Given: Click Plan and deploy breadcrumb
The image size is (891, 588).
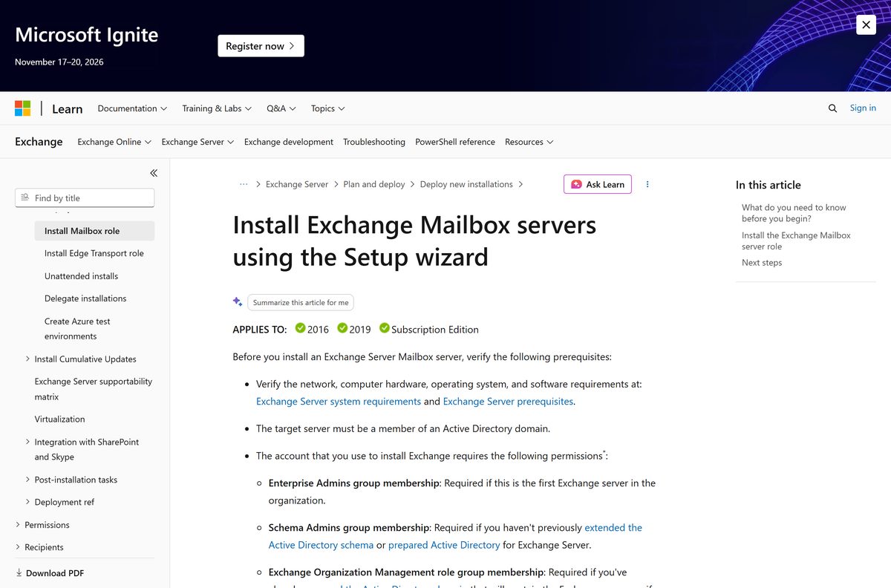Looking at the screenshot, I should [x=374, y=184].
